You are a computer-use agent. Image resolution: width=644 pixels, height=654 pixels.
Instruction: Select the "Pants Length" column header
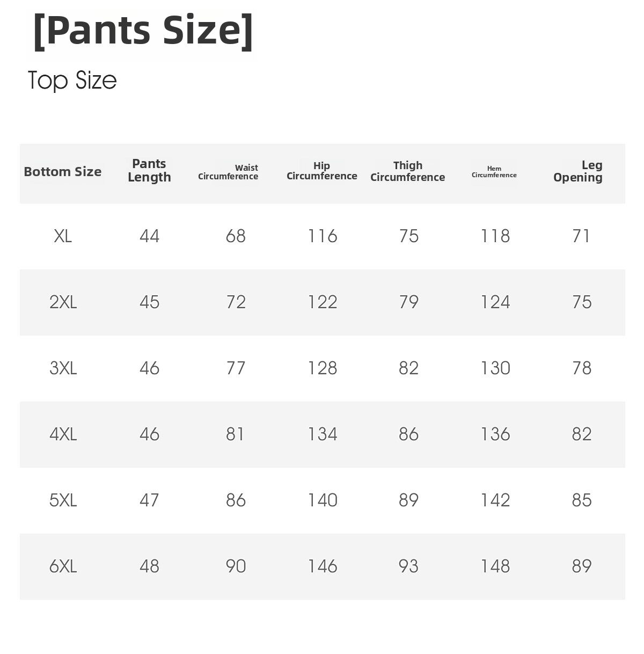coord(149,171)
